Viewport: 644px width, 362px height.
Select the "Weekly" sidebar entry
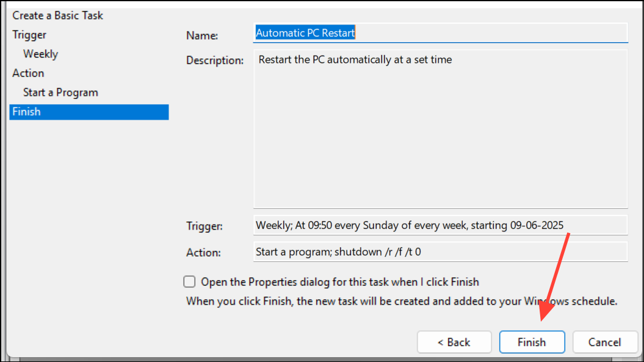40,54
